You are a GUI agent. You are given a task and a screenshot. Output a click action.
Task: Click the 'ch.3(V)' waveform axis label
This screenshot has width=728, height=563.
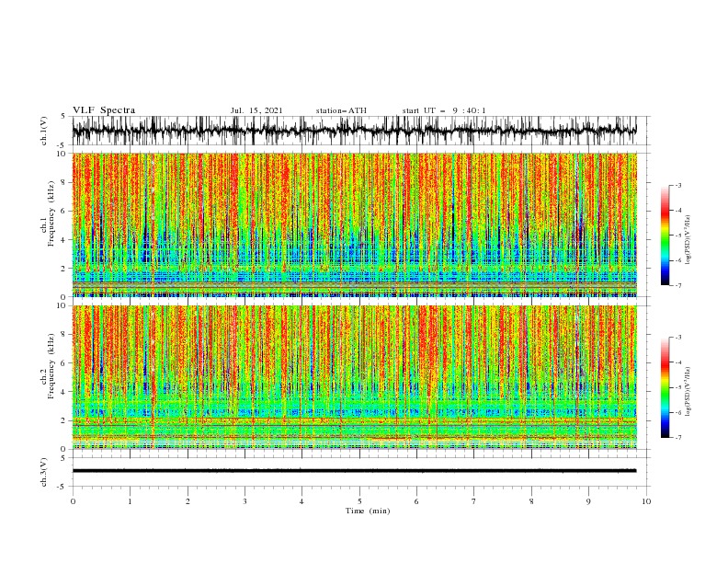pyautogui.click(x=44, y=472)
